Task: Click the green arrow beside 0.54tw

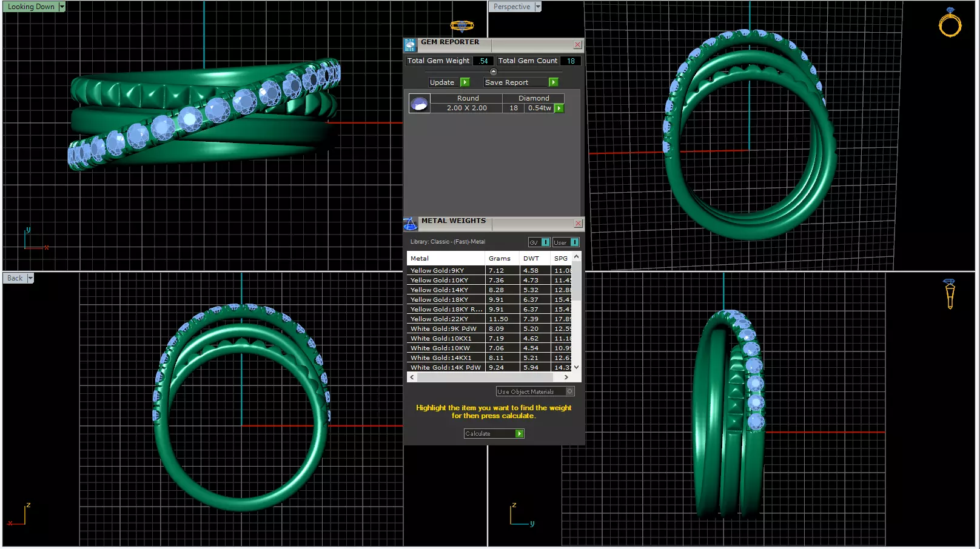Action: [559, 108]
